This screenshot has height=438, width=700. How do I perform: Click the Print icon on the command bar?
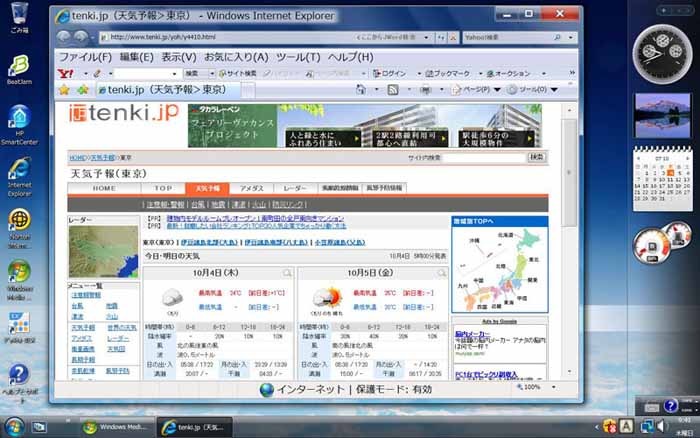point(425,90)
